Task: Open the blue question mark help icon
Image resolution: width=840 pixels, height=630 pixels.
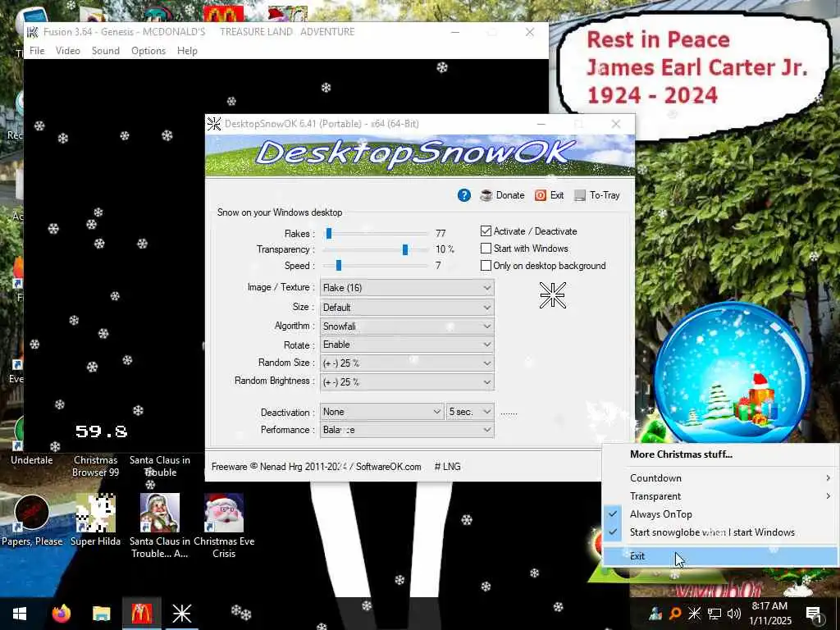Action: coord(464,195)
